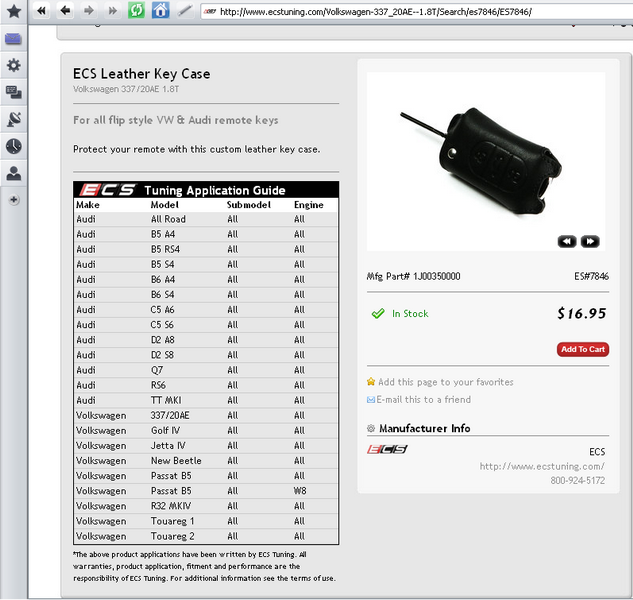Click the leather key case product photo
This screenshot has width=633, height=600.
(486, 161)
